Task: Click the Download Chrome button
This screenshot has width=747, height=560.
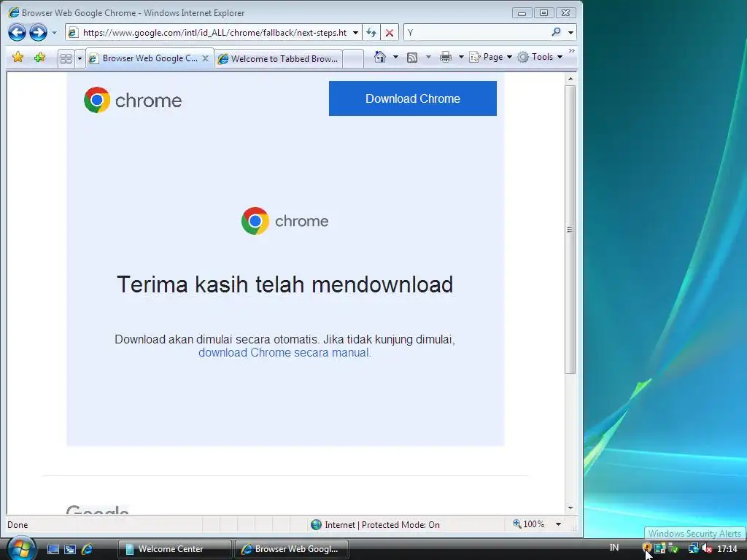Action: click(x=413, y=98)
